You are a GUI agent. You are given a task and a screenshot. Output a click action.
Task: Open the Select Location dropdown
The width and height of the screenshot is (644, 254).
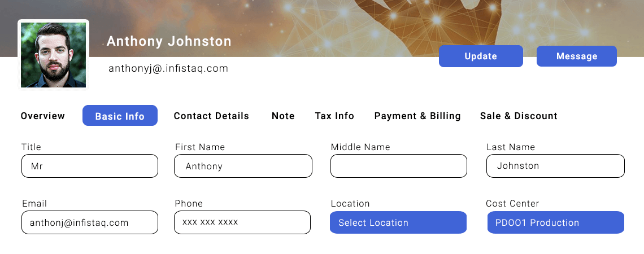pos(398,222)
